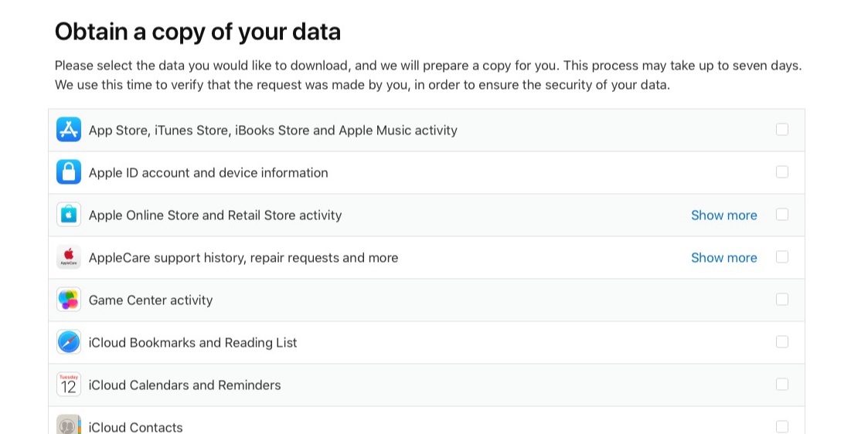
Task: Select the Apple Online Store activity checkbox
Action: pos(782,215)
